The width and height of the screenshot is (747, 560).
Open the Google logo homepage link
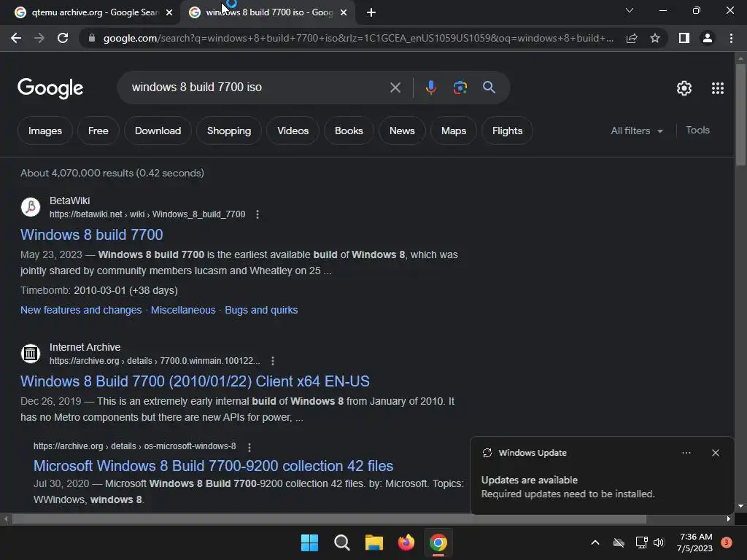click(x=50, y=88)
